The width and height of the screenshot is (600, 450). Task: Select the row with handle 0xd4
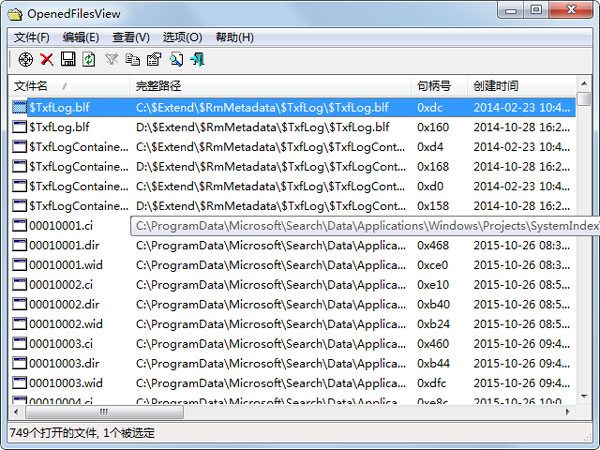pyautogui.click(x=293, y=147)
